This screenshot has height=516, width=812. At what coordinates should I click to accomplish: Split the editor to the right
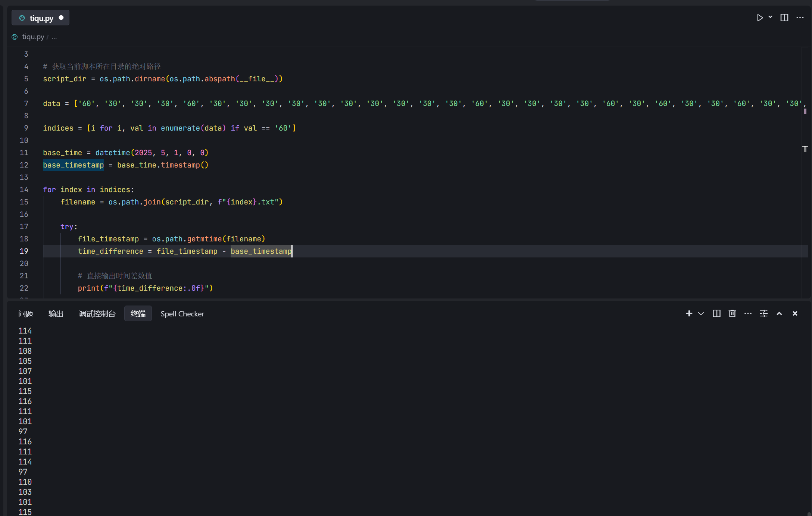pyautogui.click(x=784, y=18)
